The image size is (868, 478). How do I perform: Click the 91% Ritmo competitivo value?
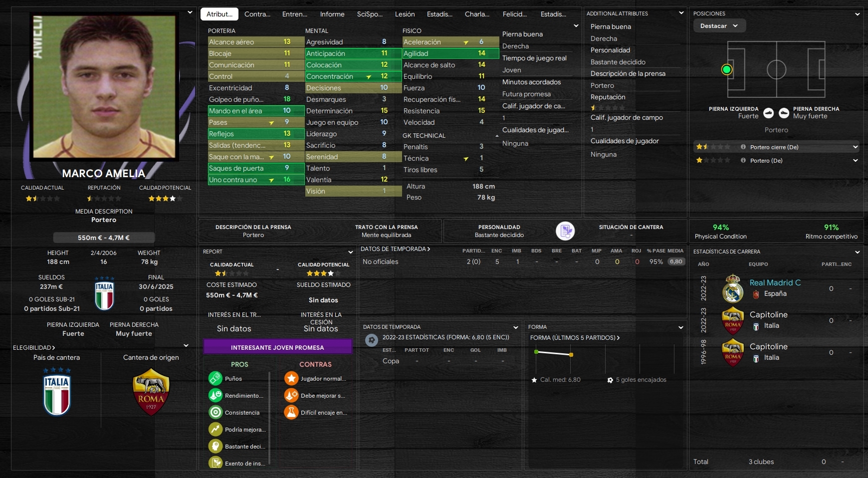pos(831,228)
